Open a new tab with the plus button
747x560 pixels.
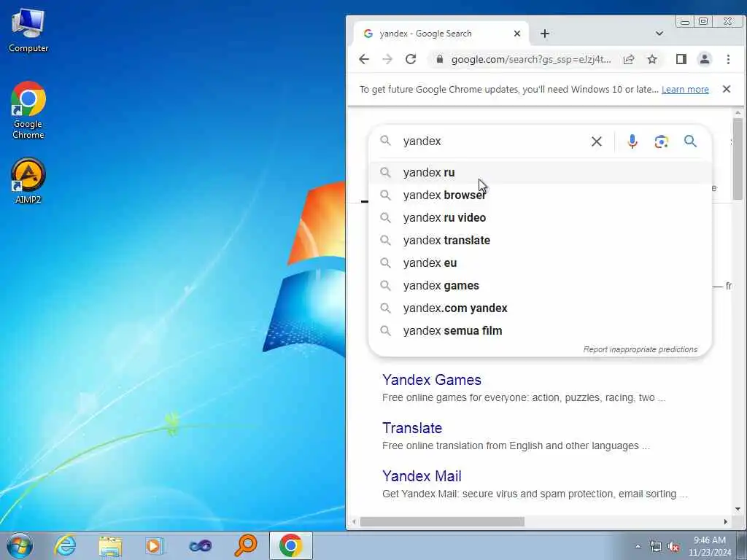coord(545,34)
